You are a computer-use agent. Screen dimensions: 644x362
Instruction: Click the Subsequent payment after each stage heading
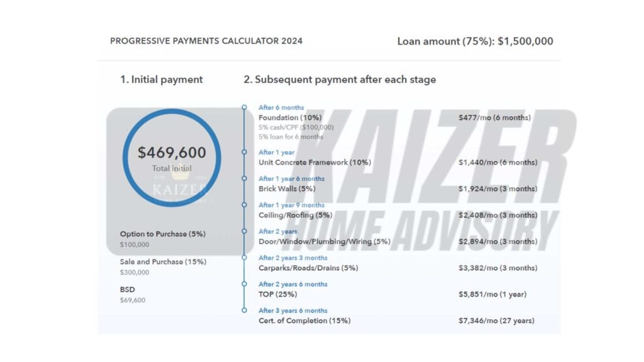click(340, 80)
